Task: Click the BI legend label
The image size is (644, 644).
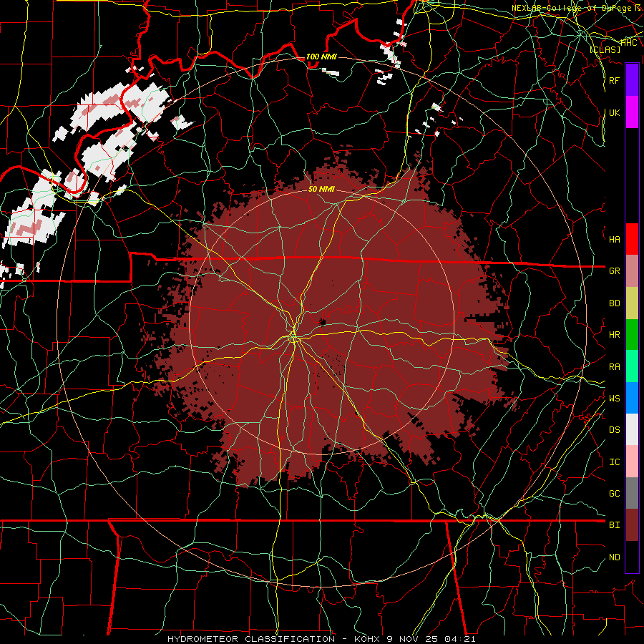Action: point(614,525)
